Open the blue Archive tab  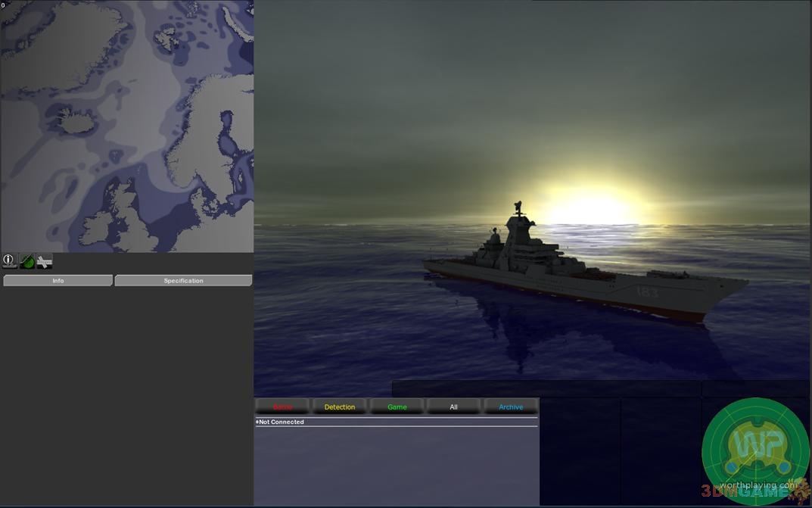click(511, 407)
